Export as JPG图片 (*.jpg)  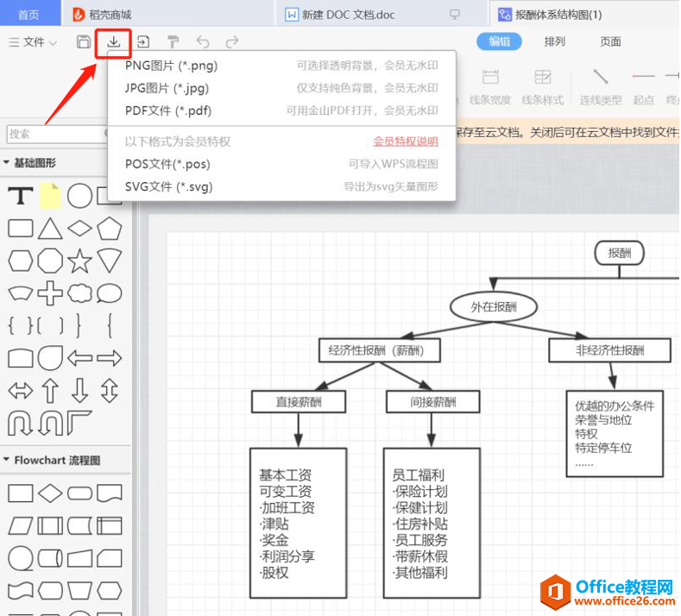(281, 88)
